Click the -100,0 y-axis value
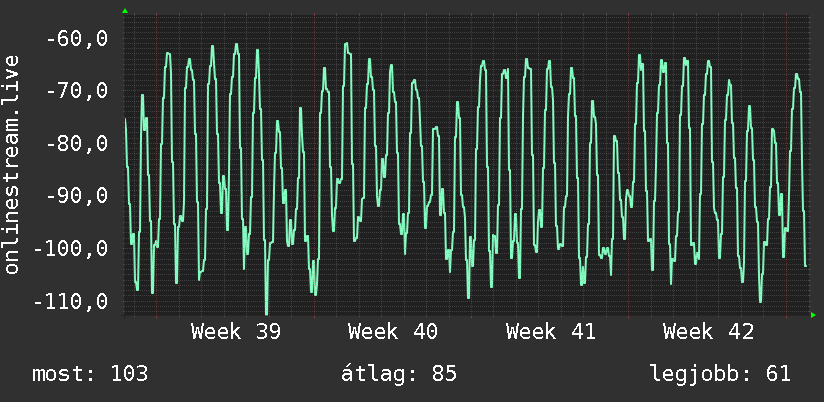 [x=71, y=248]
